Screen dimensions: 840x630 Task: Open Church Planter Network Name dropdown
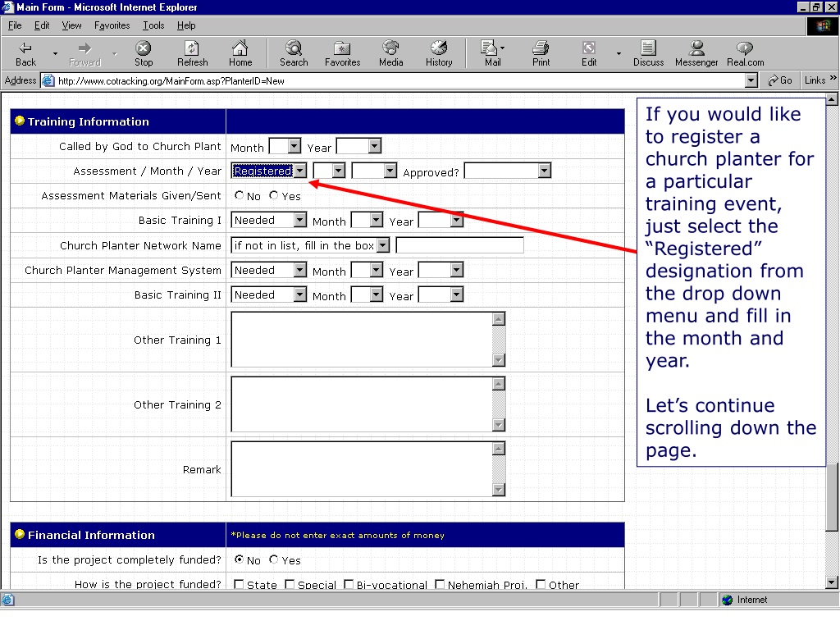click(x=310, y=245)
